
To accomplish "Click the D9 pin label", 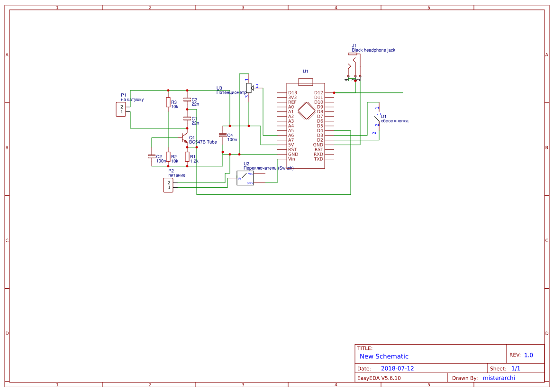I will pyautogui.click(x=320, y=107).
